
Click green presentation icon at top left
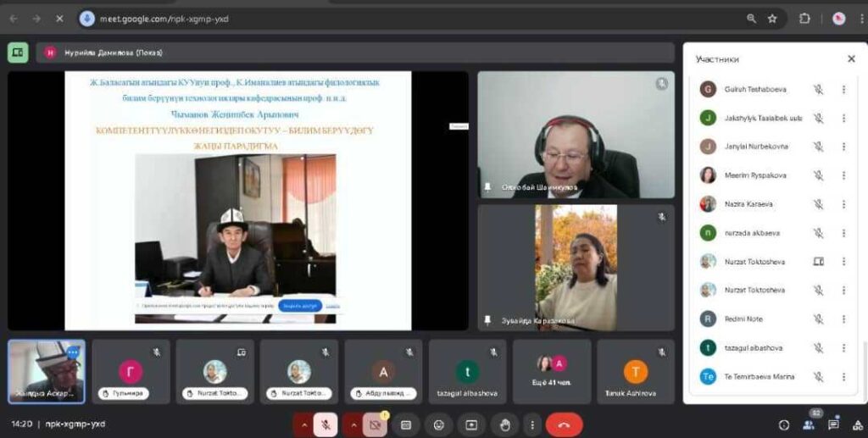[18, 53]
